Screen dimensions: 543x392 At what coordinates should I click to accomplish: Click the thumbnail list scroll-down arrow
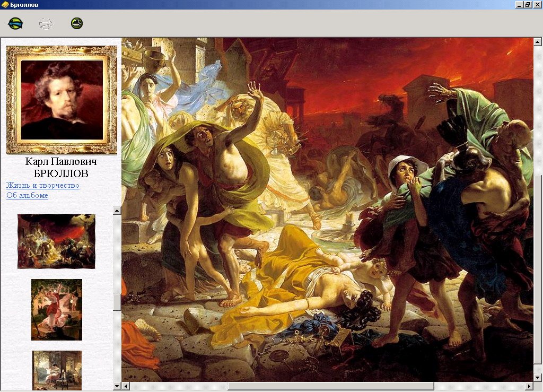tap(117, 386)
